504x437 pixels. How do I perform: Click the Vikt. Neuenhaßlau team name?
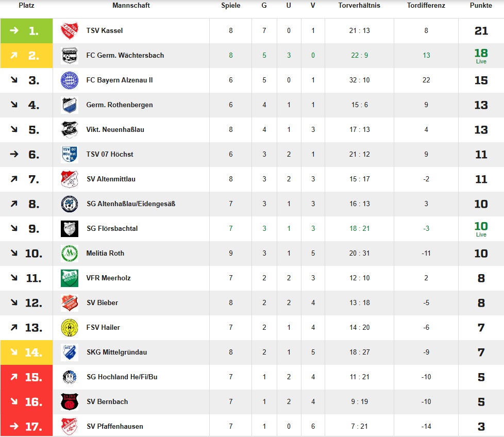(x=115, y=129)
